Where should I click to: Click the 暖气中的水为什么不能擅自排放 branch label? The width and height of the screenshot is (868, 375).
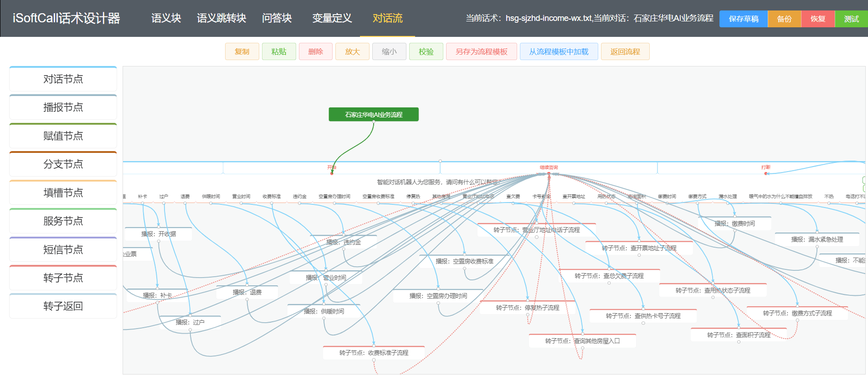(781, 197)
